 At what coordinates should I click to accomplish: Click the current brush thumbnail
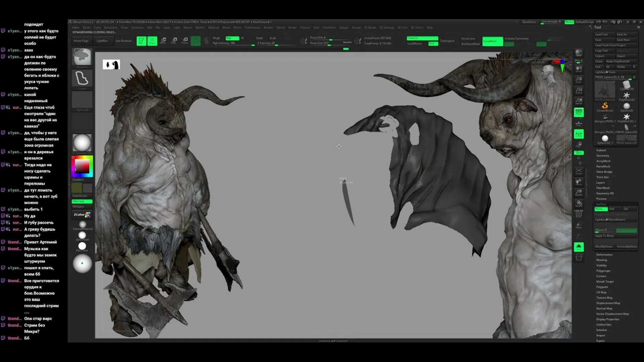coord(82,56)
